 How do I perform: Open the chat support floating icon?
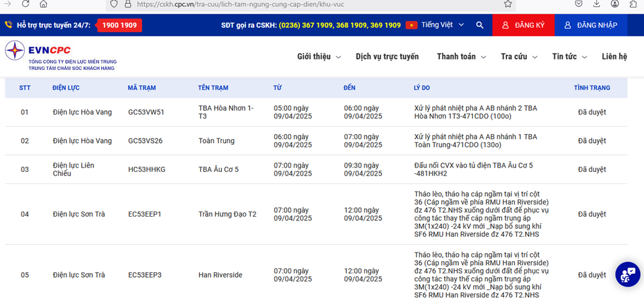[627, 274]
